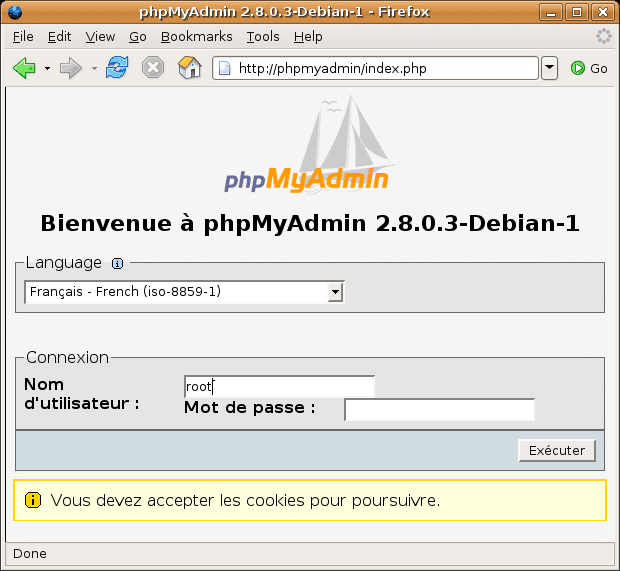The image size is (620, 571).
Task: Open the Help menu
Action: [x=308, y=37]
